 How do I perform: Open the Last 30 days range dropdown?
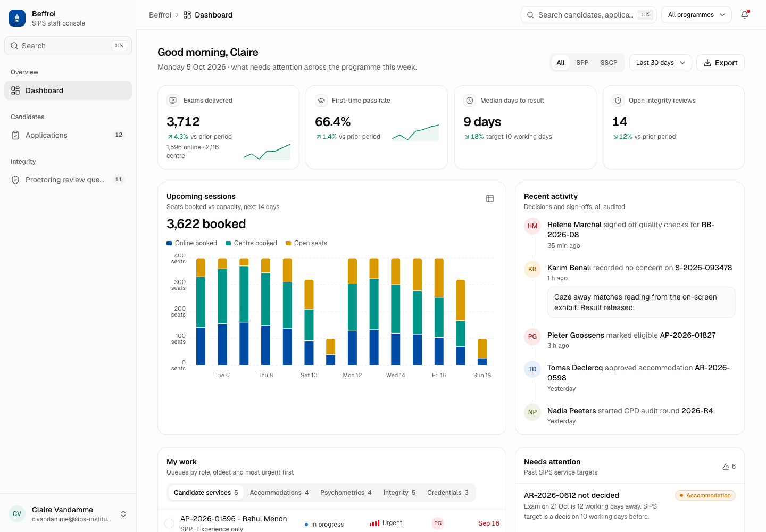(x=661, y=63)
